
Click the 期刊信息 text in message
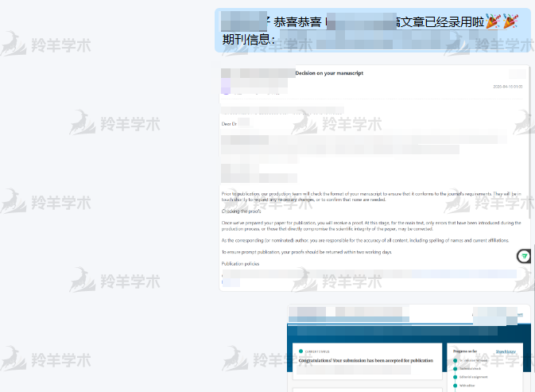tap(249, 39)
